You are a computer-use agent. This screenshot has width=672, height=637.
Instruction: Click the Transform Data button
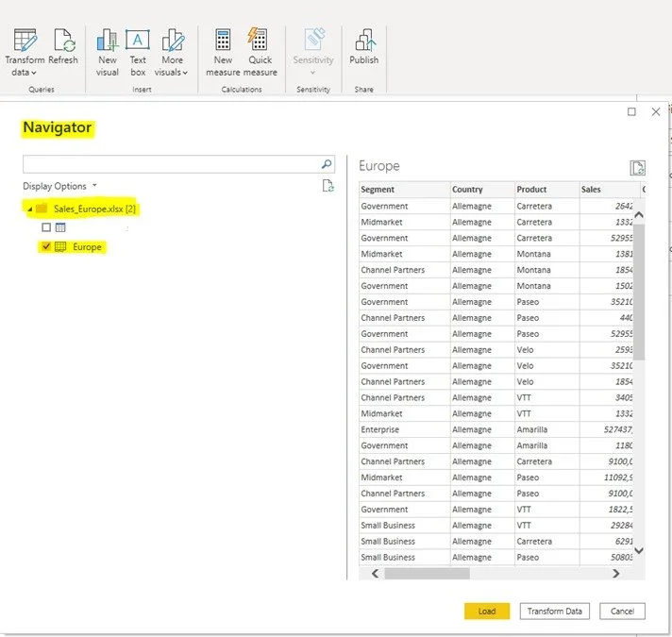coord(555,612)
